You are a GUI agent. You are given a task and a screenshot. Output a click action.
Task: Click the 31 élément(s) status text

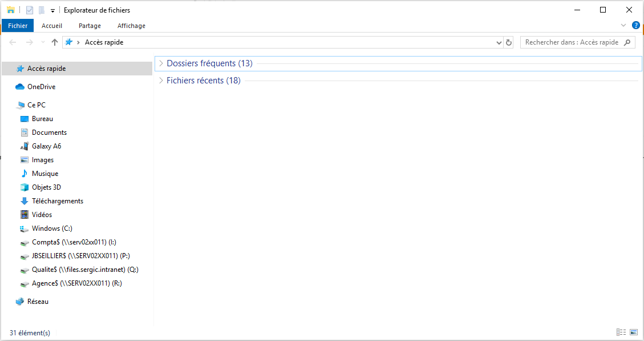[x=30, y=333]
